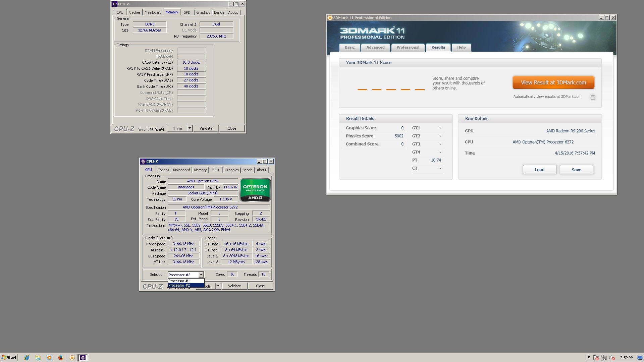Click Core Speed value 3166.18 MHz

point(183,244)
